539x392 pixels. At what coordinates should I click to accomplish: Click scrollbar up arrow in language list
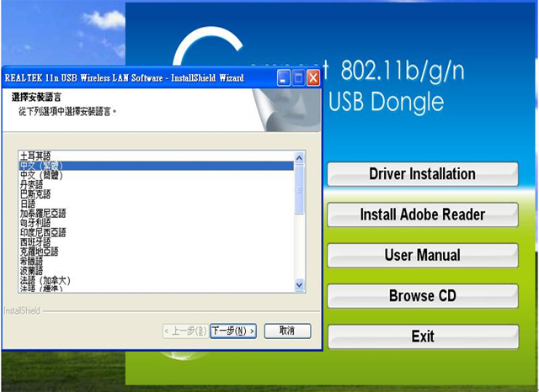tap(299, 157)
